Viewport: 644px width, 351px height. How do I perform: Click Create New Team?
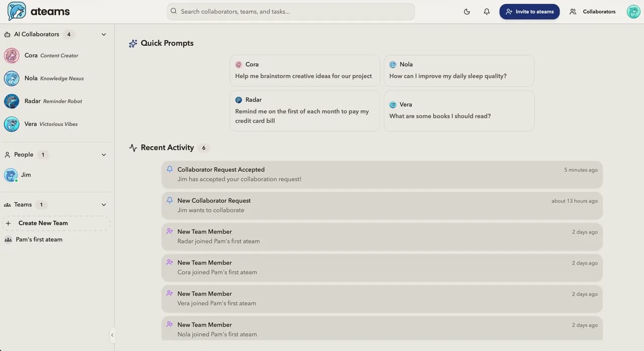pos(43,223)
